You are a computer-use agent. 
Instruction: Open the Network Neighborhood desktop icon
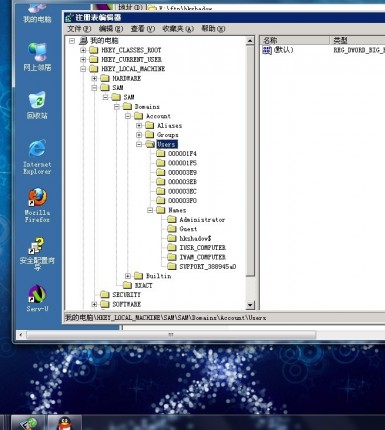tap(37, 57)
